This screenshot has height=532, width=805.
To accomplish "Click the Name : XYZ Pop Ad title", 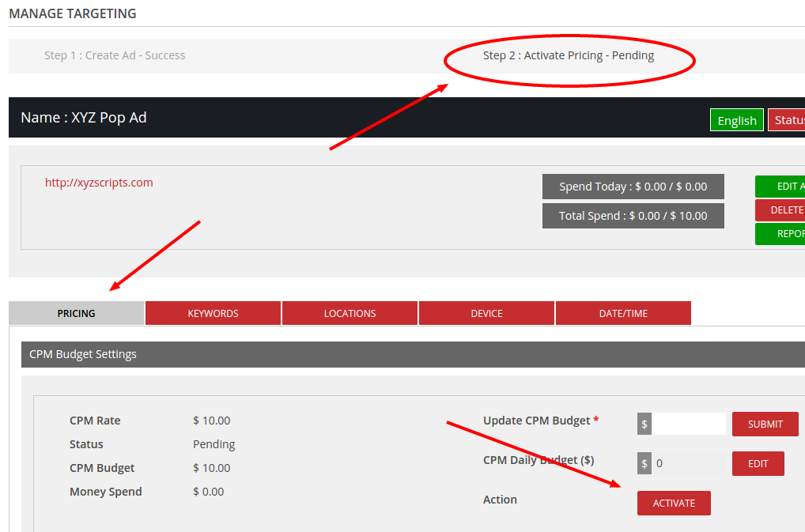I will click(84, 118).
